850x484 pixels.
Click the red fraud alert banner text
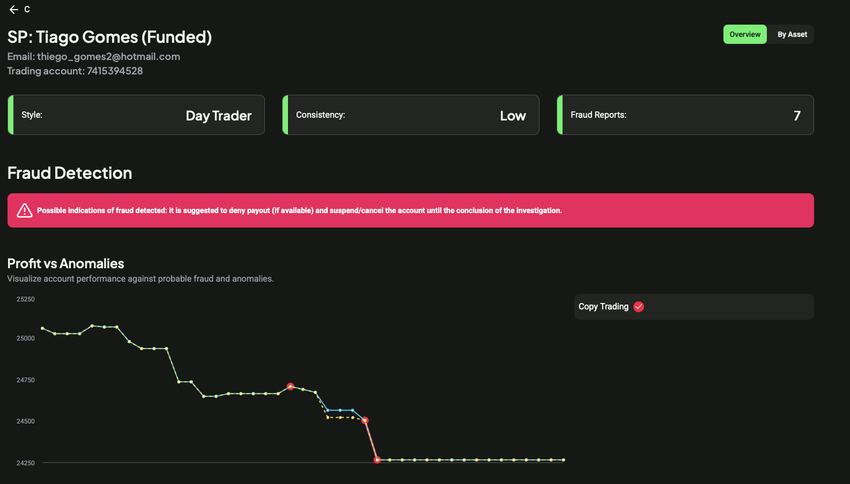pyautogui.click(x=299, y=211)
